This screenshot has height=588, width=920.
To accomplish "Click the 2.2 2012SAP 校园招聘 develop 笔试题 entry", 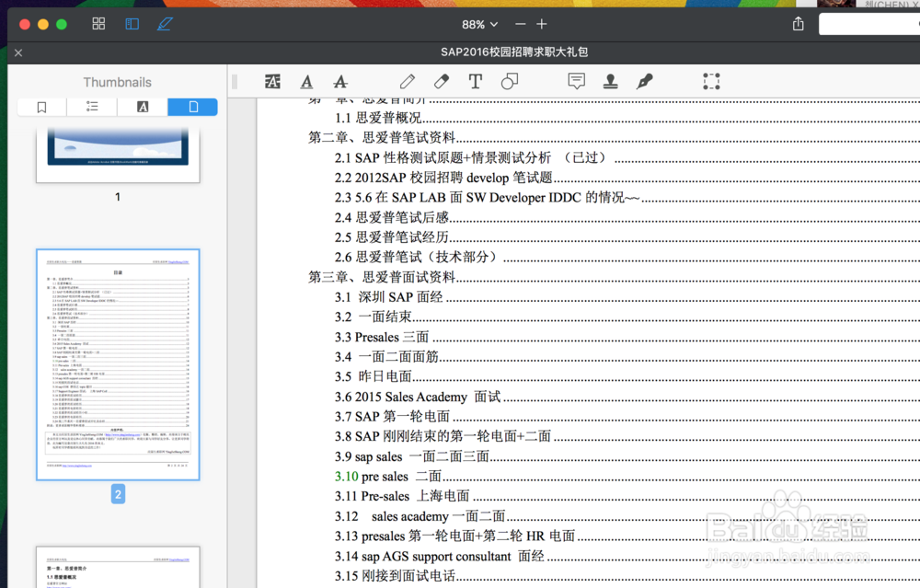I will [x=443, y=178].
